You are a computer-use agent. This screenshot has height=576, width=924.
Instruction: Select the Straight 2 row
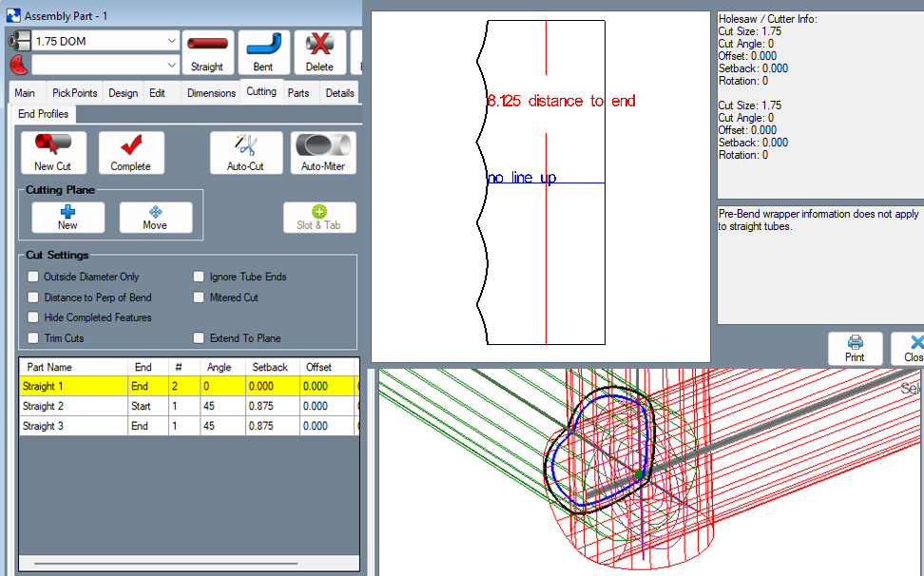point(188,406)
